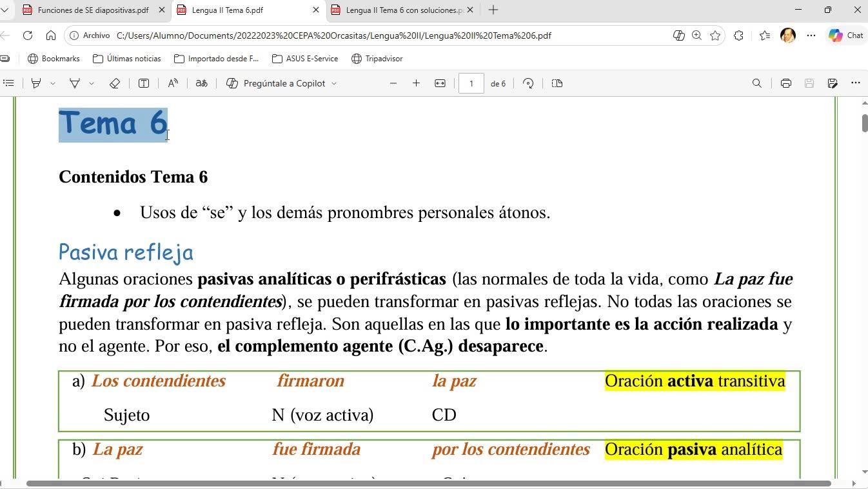Open the Extensions menu
This screenshot has width=868, height=489.
(738, 35)
